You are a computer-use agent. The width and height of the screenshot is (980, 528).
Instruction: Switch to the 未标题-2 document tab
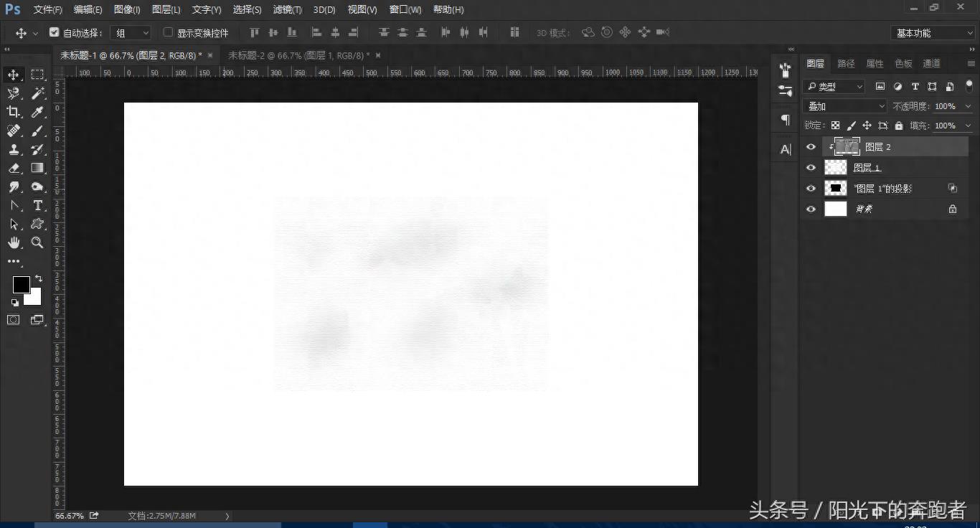[299, 55]
